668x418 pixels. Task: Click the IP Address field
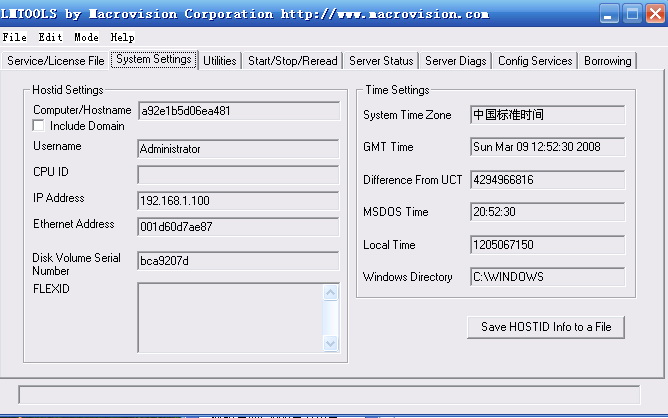238,201
